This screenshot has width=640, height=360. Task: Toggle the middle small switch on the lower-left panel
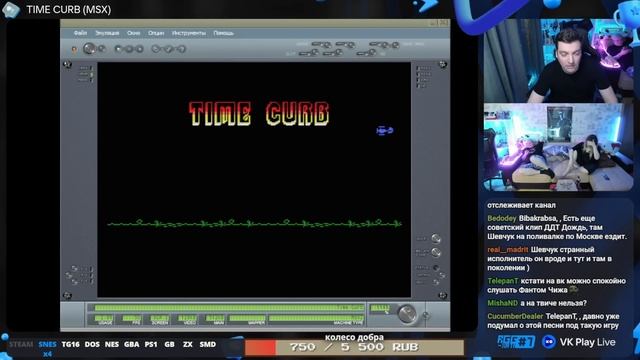[x=69, y=275]
